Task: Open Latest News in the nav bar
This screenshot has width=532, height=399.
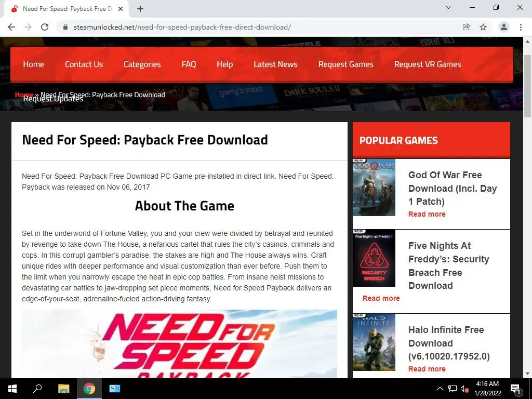Action: (x=275, y=64)
